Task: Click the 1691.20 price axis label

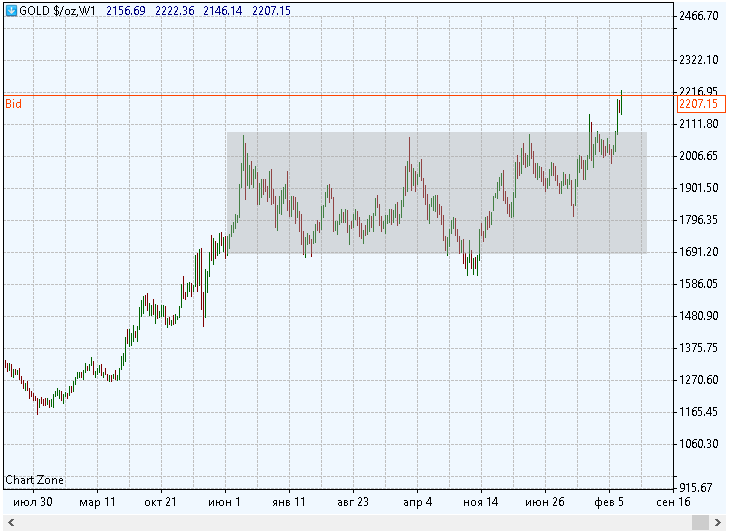Action: click(x=698, y=252)
